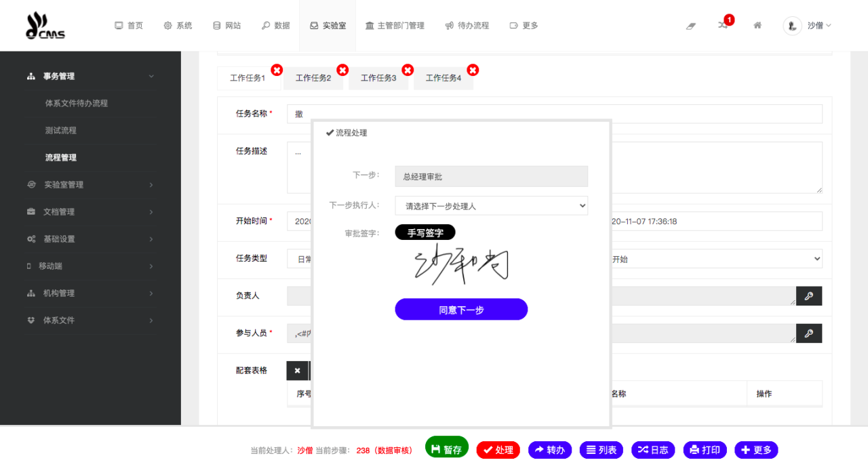This screenshot has width=868, height=475.
Task: Click the black X button in 配套表格
Action: pos(297,371)
